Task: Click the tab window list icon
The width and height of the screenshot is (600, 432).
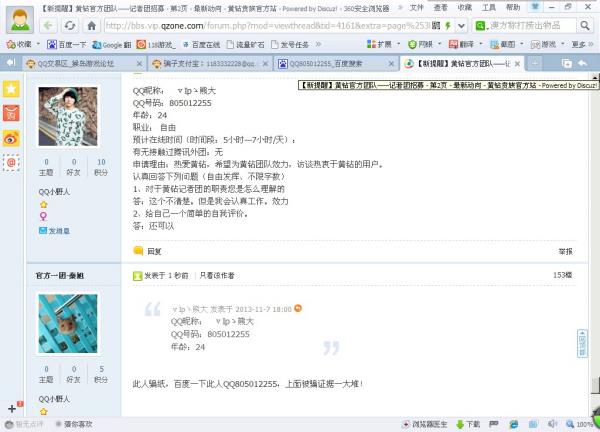Action: tap(567, 64)
